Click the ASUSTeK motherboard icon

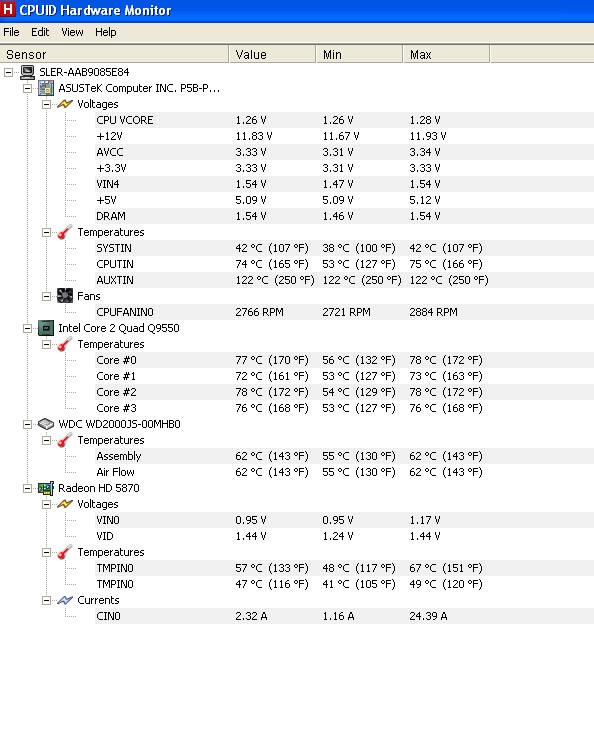point(46,88)
